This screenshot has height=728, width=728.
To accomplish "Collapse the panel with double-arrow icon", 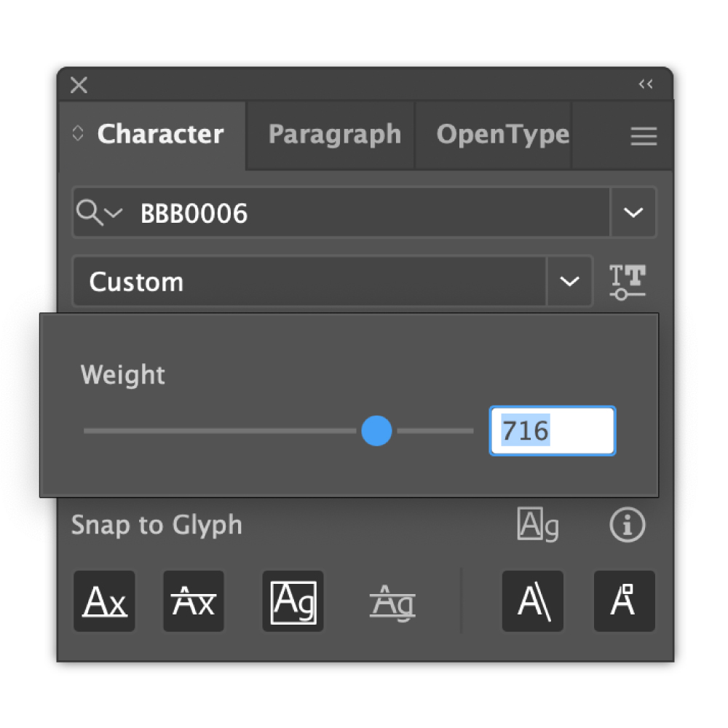I will (646, 84).
